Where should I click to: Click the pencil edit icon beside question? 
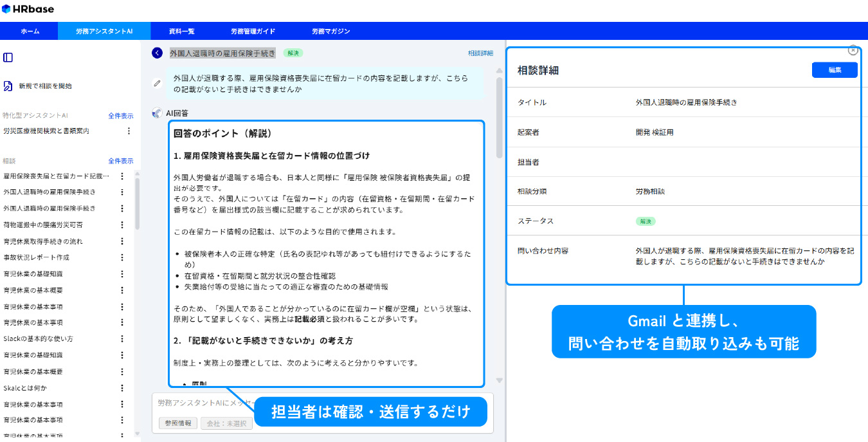click(157, 83)
